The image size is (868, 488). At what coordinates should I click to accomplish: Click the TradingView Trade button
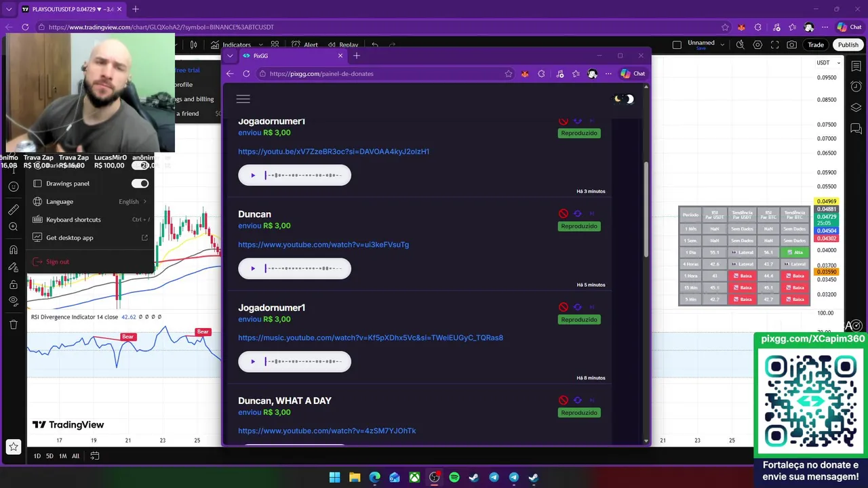tap(816, 45)
